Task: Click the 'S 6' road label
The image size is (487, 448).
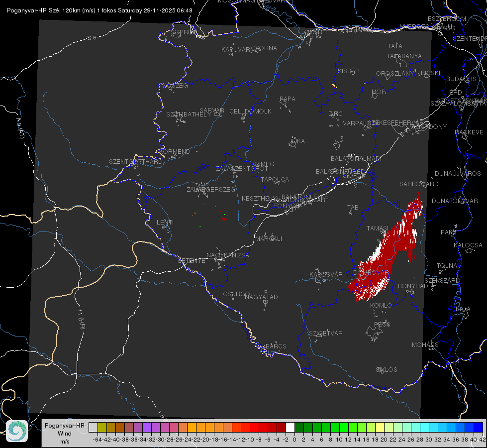Action: (92, 38)
